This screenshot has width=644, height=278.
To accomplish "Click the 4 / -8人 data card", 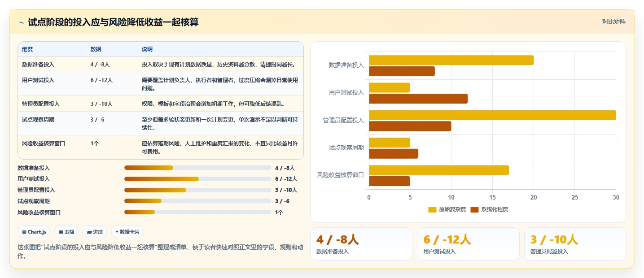I will (361, 244).
